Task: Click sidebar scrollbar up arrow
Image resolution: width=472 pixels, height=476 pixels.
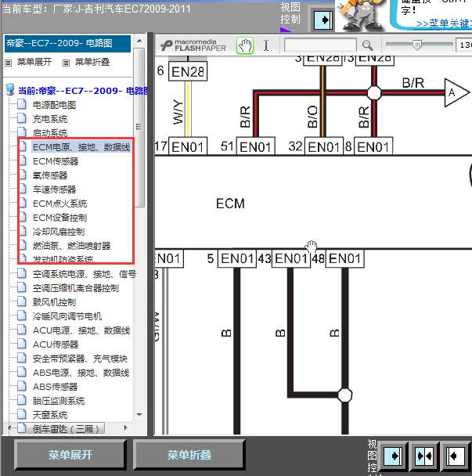Action: pos(139,41)
